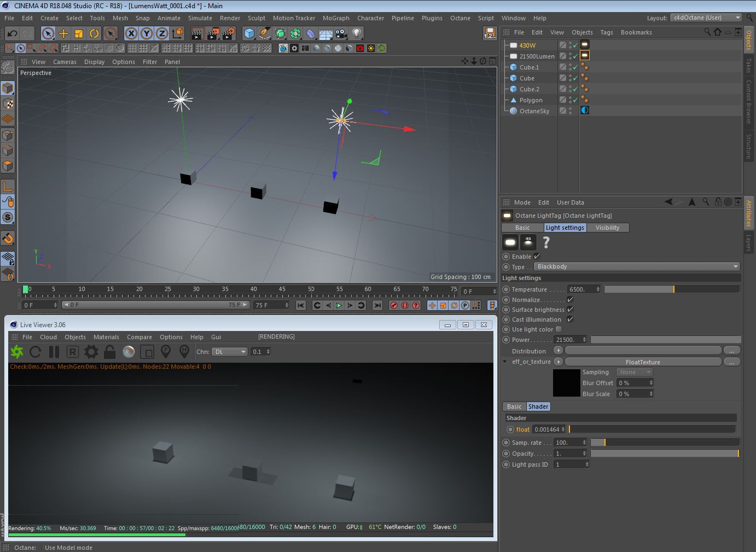Screen dimensions: 756x552
Task: Click the FloatTexture button
Action: (643, 362)
